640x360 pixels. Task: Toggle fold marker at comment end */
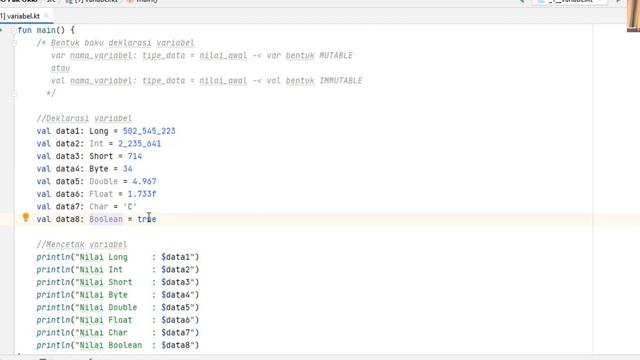14,93
